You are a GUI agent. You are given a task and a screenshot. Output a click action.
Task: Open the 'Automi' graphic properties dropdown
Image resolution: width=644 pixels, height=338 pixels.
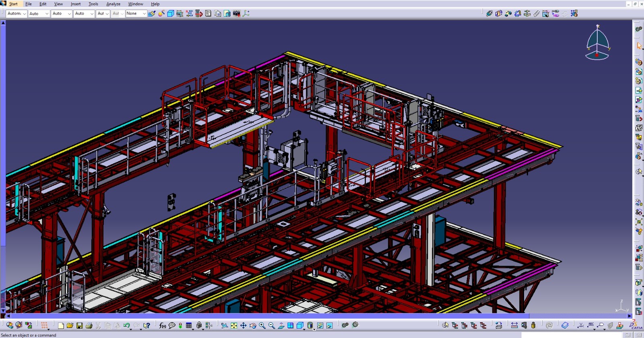coord(17,14)
